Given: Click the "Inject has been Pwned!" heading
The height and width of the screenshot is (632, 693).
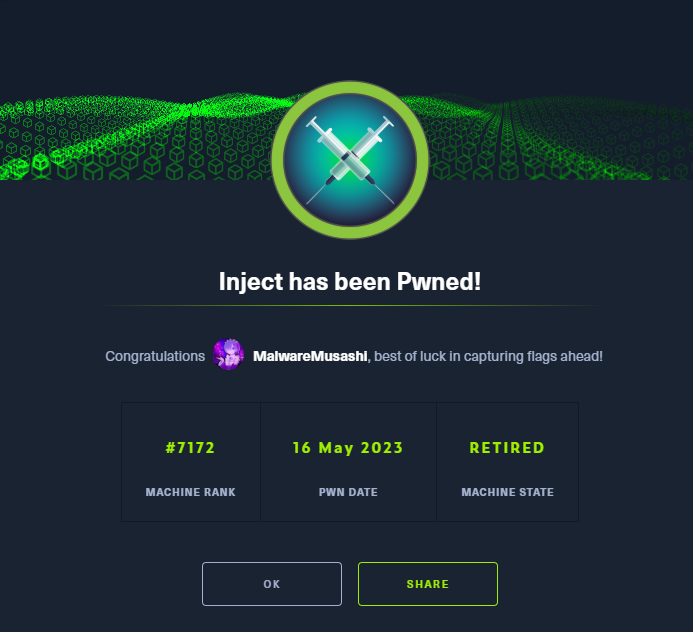Looking at the screenshot, I should click(350, 282).
